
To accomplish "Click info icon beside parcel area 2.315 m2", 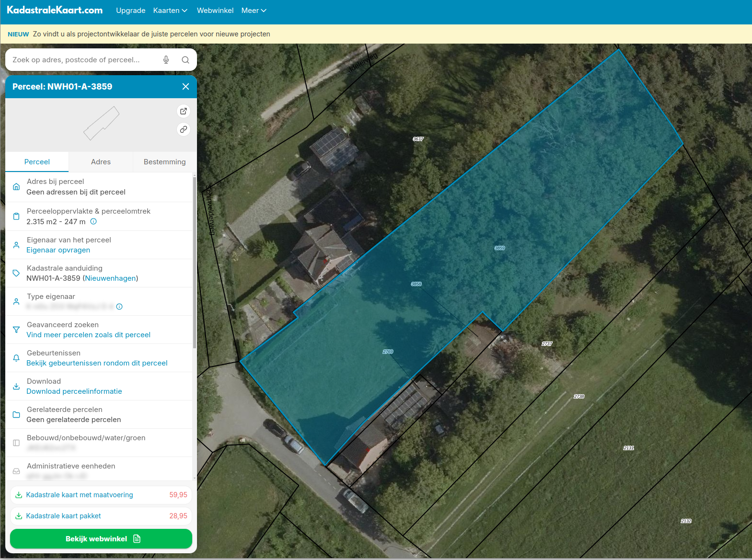I will [93, 222].
